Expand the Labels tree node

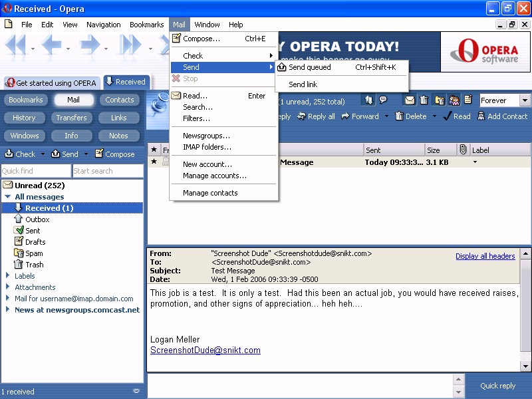click(x=7, y=276)
